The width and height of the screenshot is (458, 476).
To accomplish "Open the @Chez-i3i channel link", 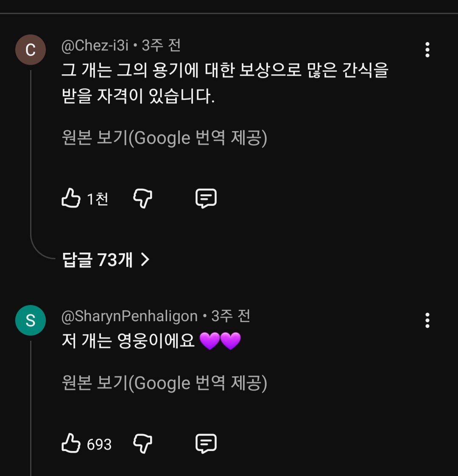I will [95, 46].
